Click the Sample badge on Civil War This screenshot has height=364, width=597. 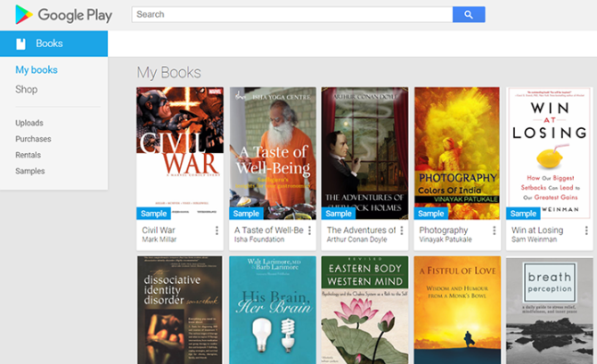(154, 214)
